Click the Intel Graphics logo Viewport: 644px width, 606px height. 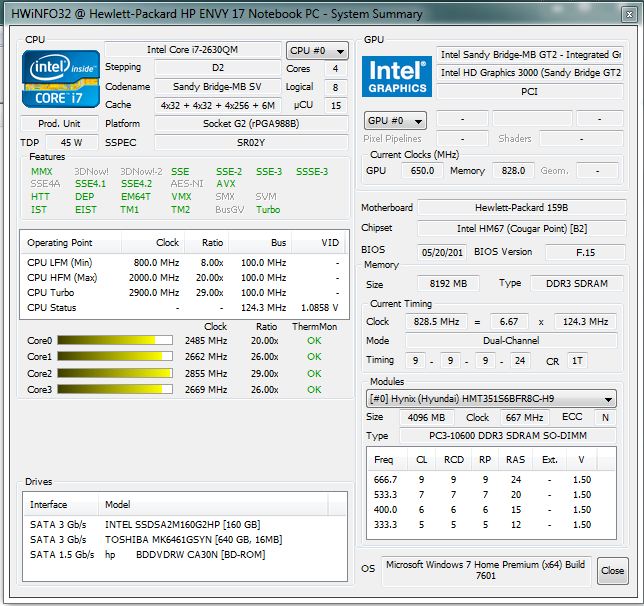[x=397, y=77]
